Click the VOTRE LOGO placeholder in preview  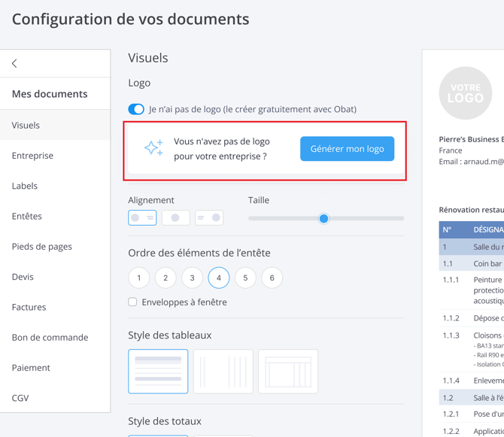click(466, 93)
